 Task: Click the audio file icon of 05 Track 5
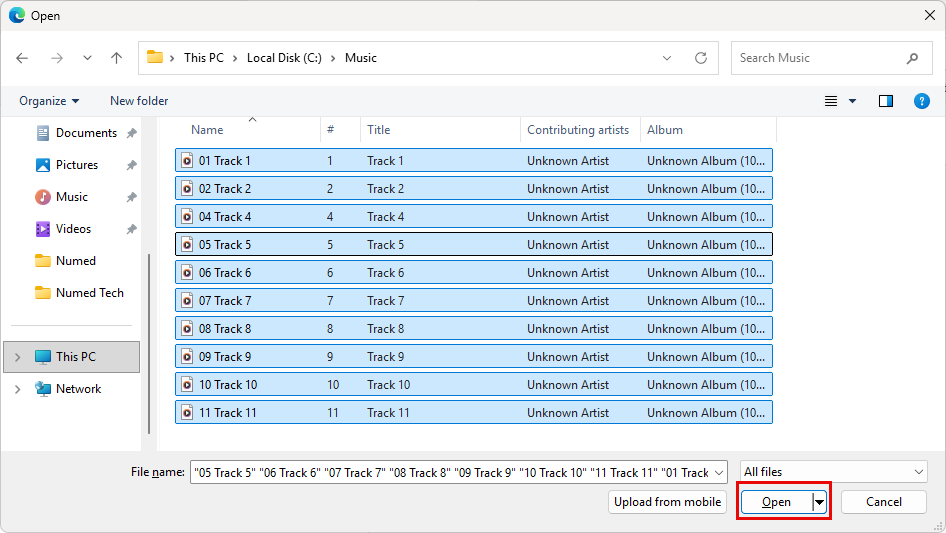(186, 245)
